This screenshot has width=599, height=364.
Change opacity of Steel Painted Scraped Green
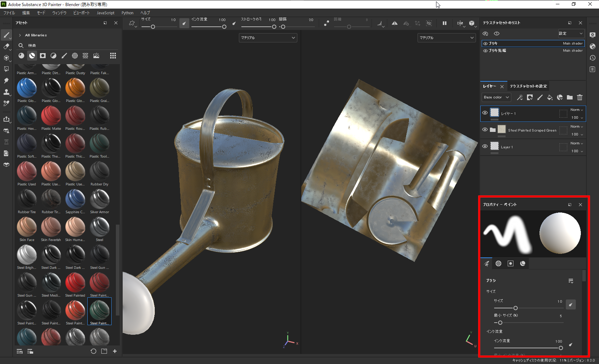[577, 134]
